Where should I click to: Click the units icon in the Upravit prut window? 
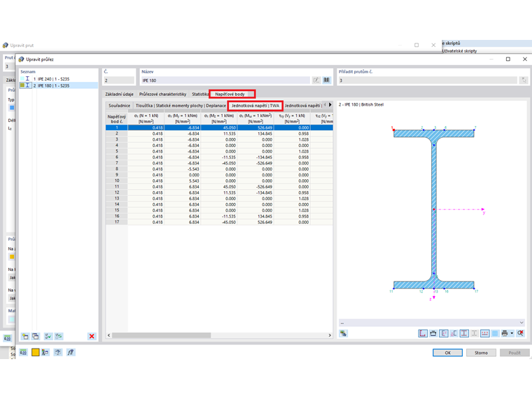pos(8,338)
